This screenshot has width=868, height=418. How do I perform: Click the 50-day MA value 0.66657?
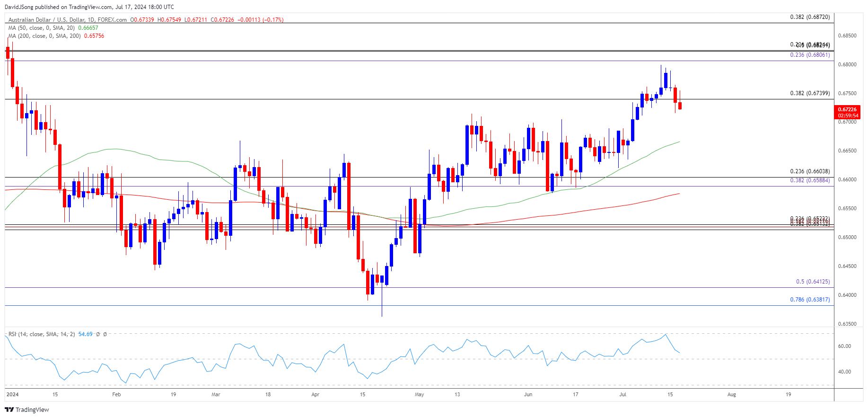point(88,28)
